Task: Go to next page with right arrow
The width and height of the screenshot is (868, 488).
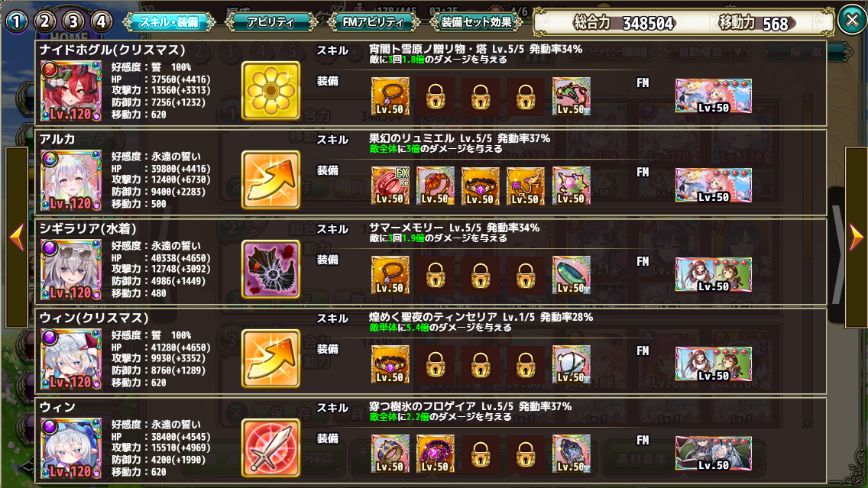Action: (856, 237)
